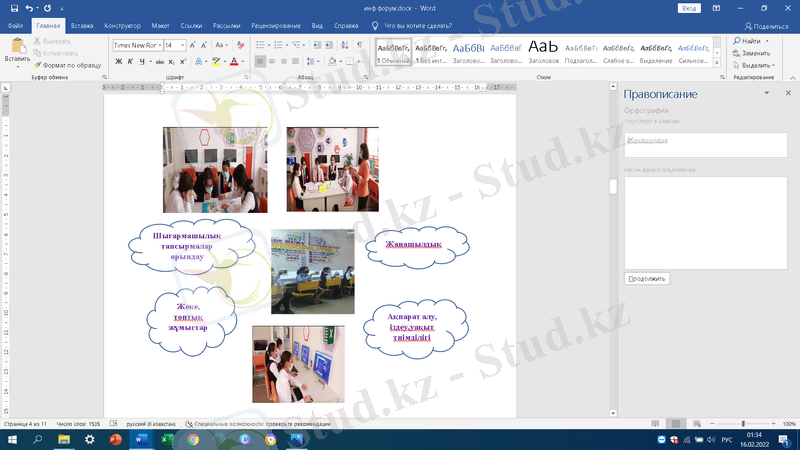Click the bulleted list icon

tap(260, 45)
